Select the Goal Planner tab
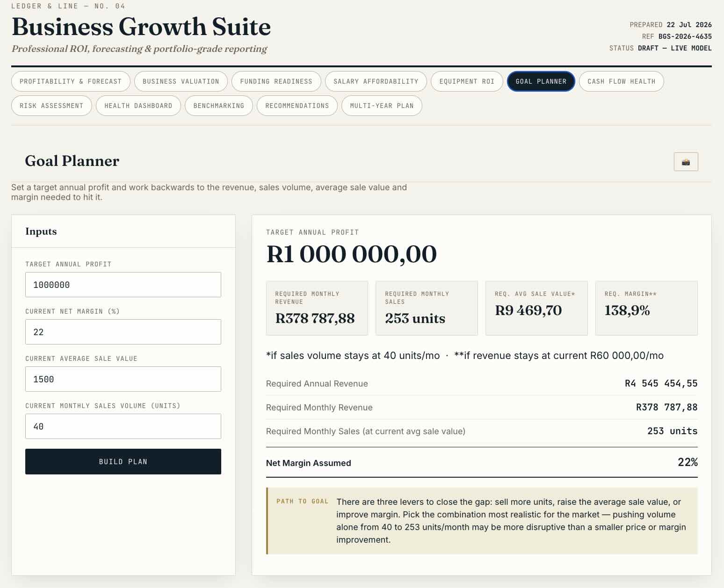 coord(541,81)
